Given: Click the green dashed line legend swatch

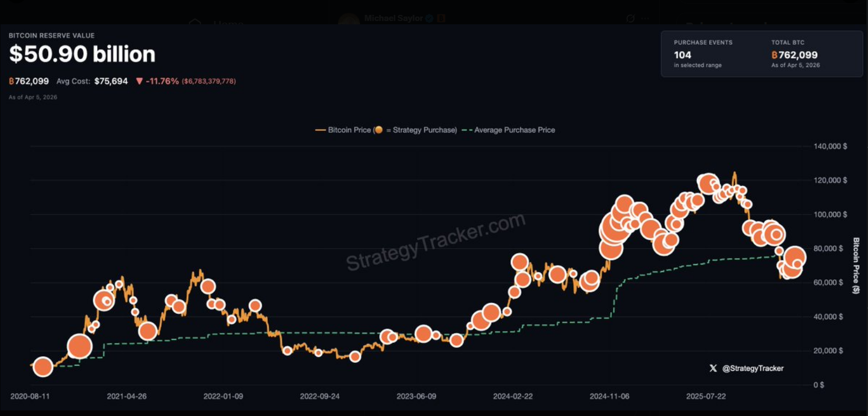Looking at the screenshot, I should tap(467, 130).
